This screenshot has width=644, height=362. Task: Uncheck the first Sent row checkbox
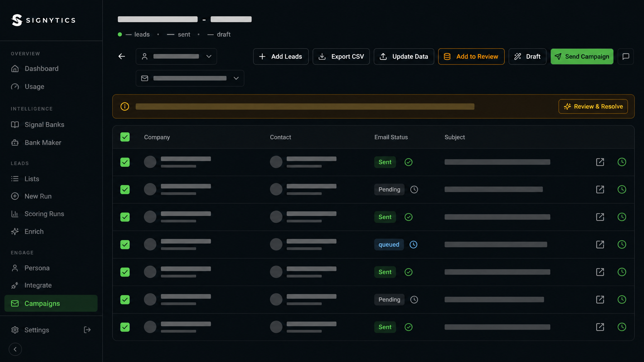click(125, 162)
